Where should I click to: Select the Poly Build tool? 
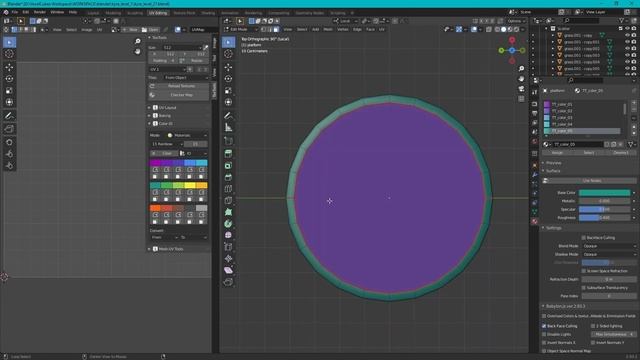coord(229,212)
